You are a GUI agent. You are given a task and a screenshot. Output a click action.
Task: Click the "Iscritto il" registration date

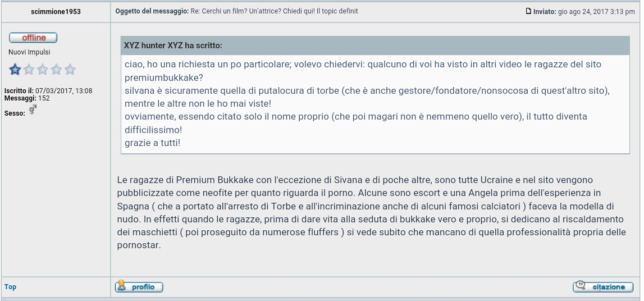pyautogui.click(x=48, y=91)
